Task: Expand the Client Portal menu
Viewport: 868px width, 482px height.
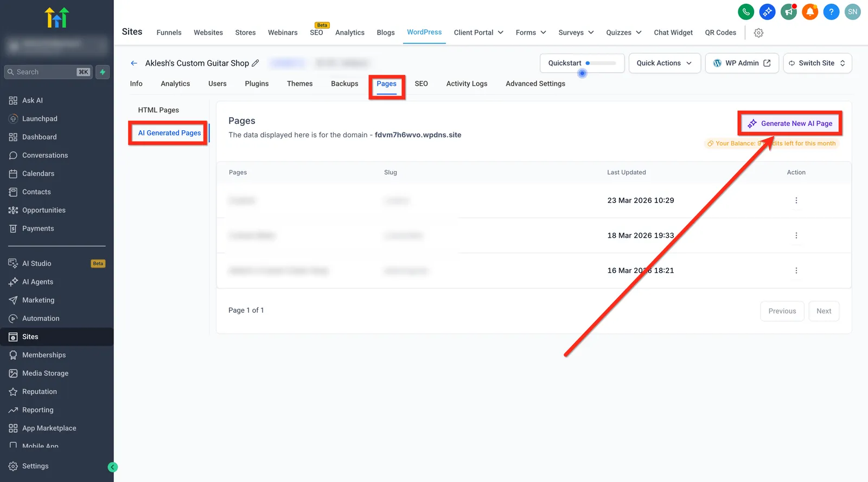Action: coord(478,33)
